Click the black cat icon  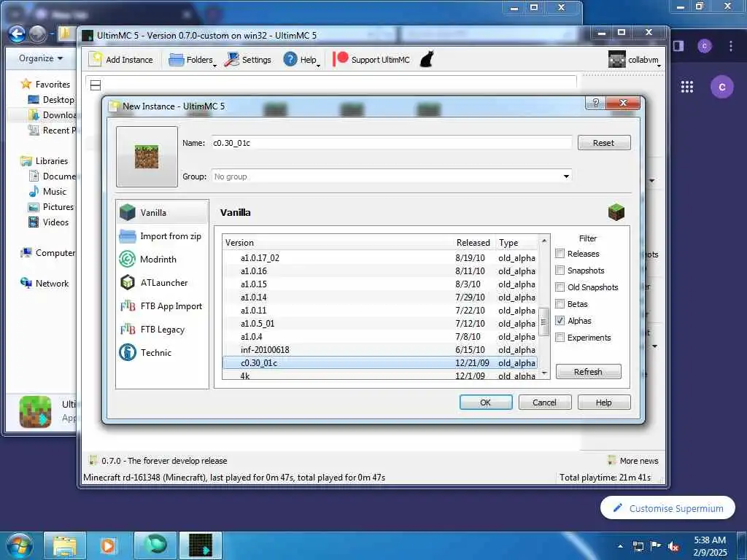427,59
